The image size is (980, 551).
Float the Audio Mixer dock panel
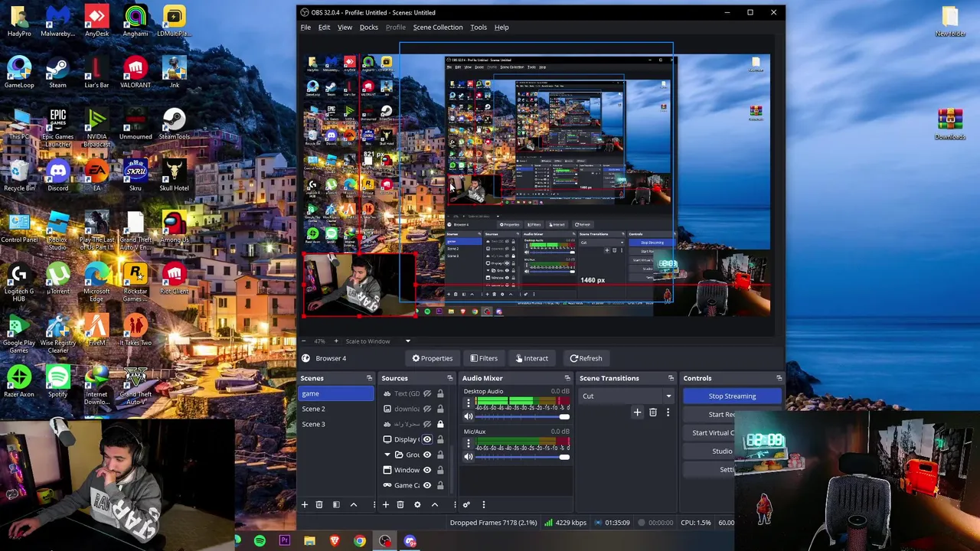[567, 378]
